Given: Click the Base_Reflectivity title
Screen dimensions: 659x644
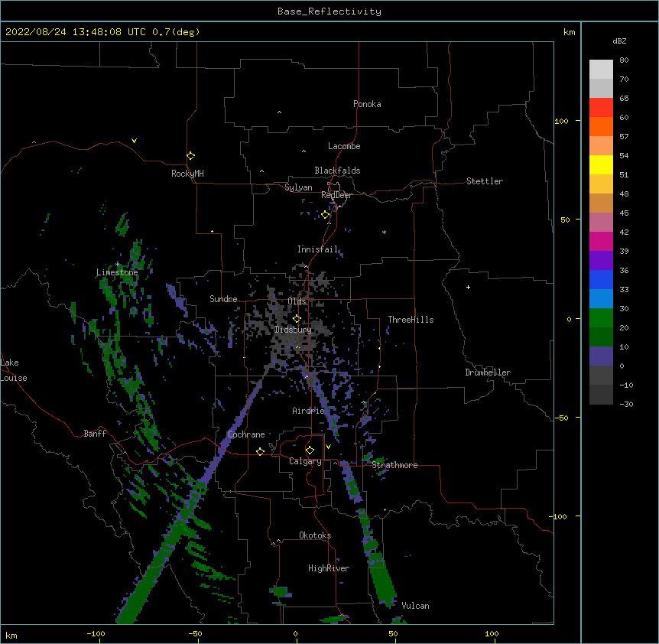Looking at the screenshot, I should coord(329,11).
